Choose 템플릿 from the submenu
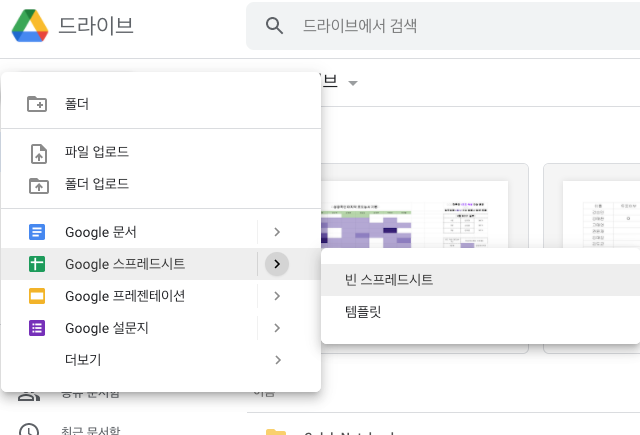This screenshot has height=435, width=640. tap(480, 312)
